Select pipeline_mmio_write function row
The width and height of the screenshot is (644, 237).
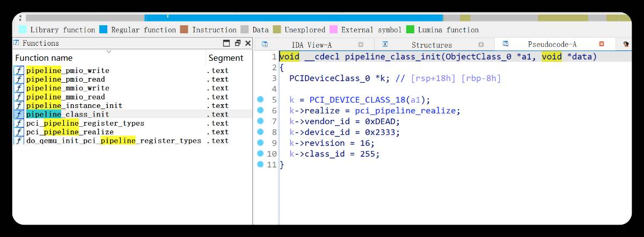(132, 88)
